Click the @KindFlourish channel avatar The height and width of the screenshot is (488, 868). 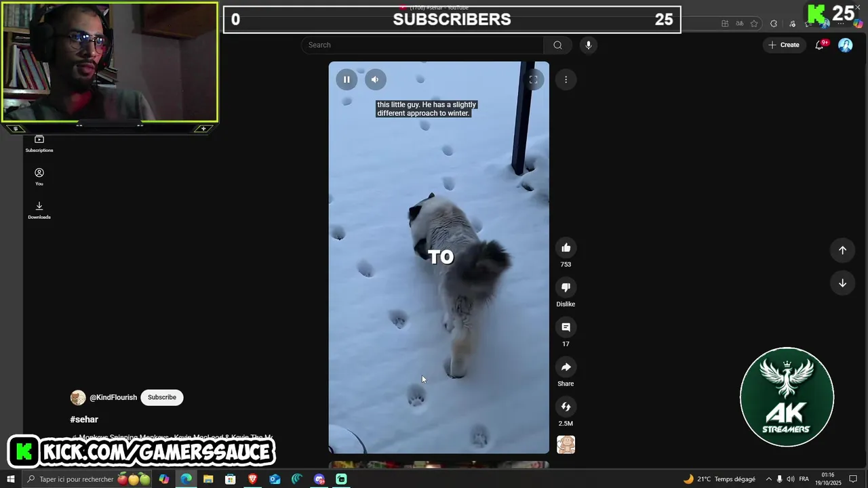point(78,398)
